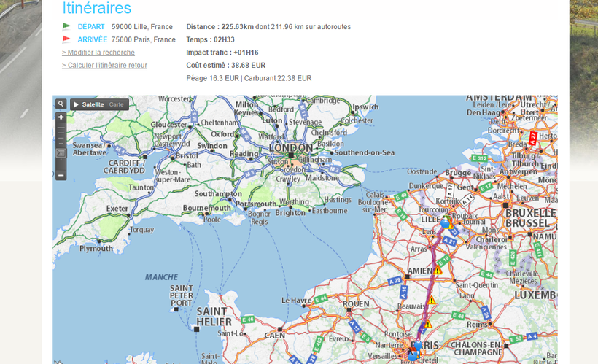Viewport: 598px width, 364px height.
Task: Click the zoom slider handle
Action: (x=61, y=153)
